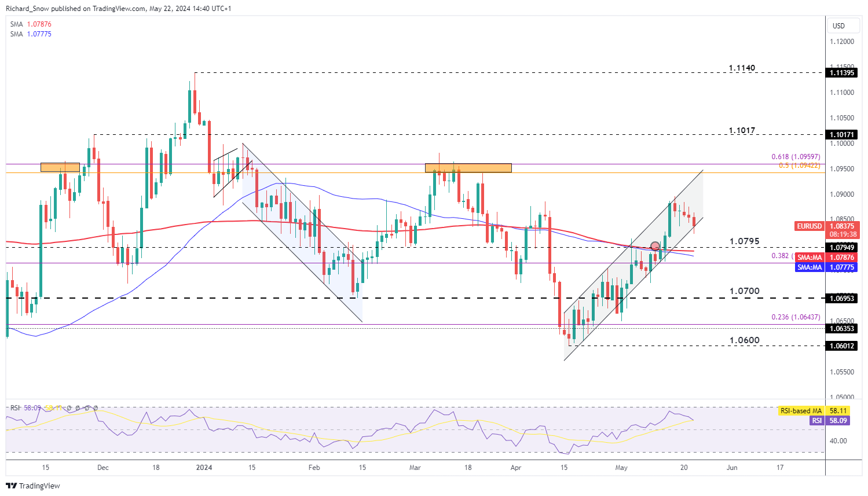Click the TradingView logo at bottom left

pos(33,486)
